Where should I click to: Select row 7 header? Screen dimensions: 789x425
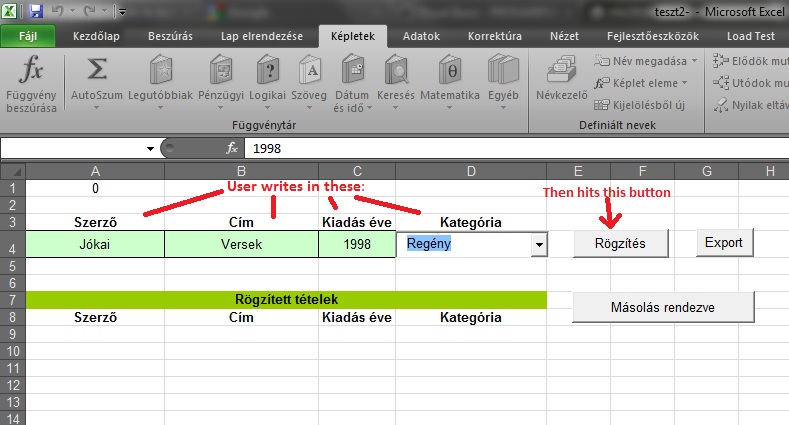tap(13, 300)
